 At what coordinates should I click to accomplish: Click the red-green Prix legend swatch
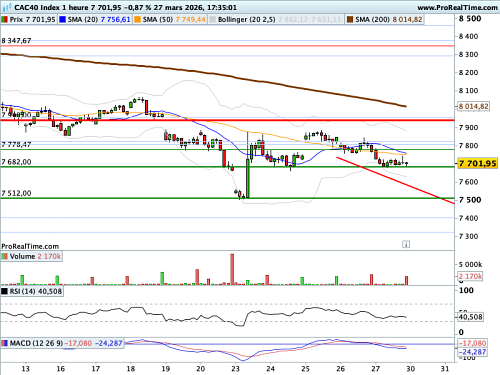(5, 20)
